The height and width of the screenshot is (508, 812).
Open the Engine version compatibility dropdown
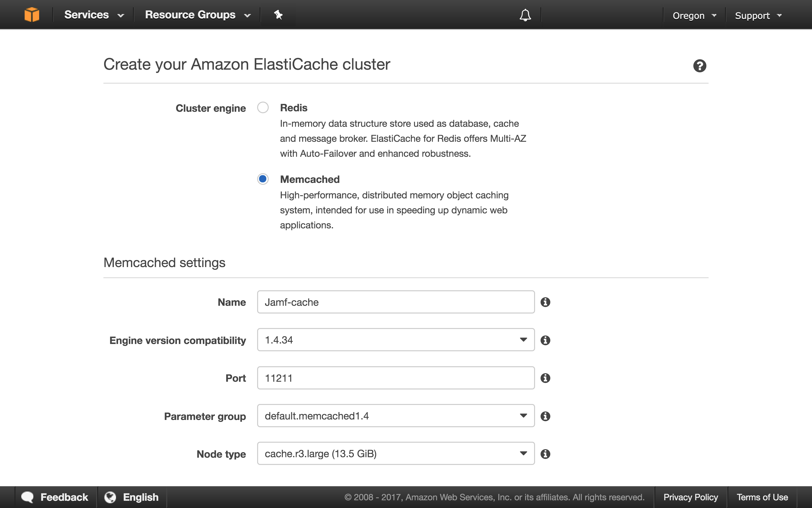point(396,340)
